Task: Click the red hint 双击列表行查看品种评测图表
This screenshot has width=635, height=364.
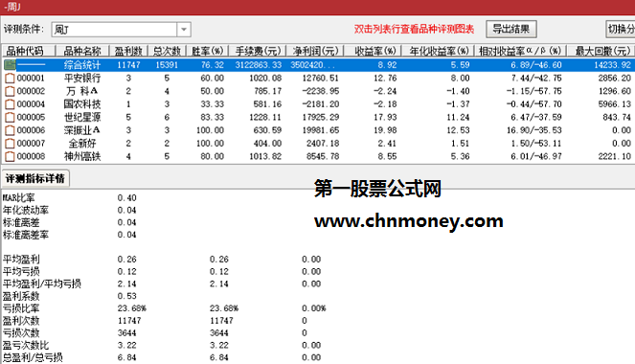Action: pyautogui.click(x=414, y=29)
